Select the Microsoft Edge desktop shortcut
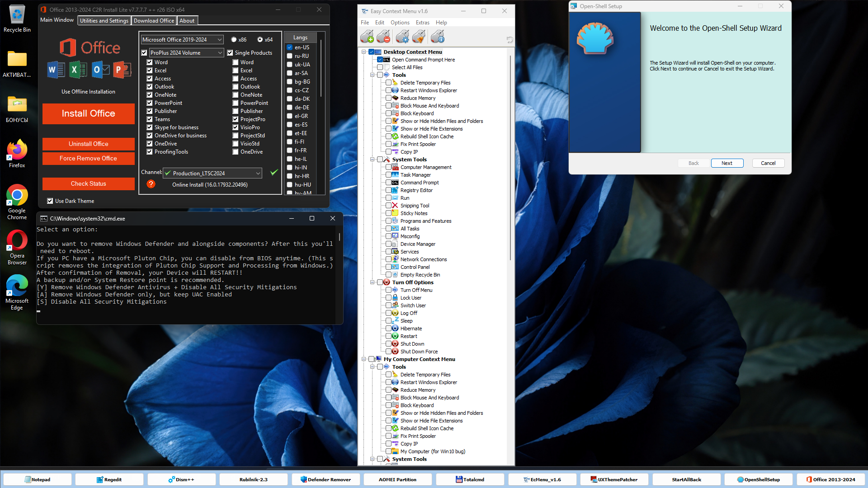Viewport: 868px width, 488px height. click(x=17, y=292)
